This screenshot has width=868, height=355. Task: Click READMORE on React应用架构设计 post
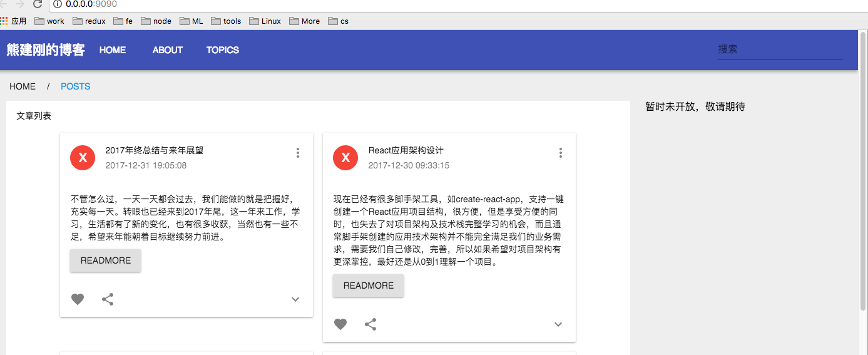tap(369, 286)
